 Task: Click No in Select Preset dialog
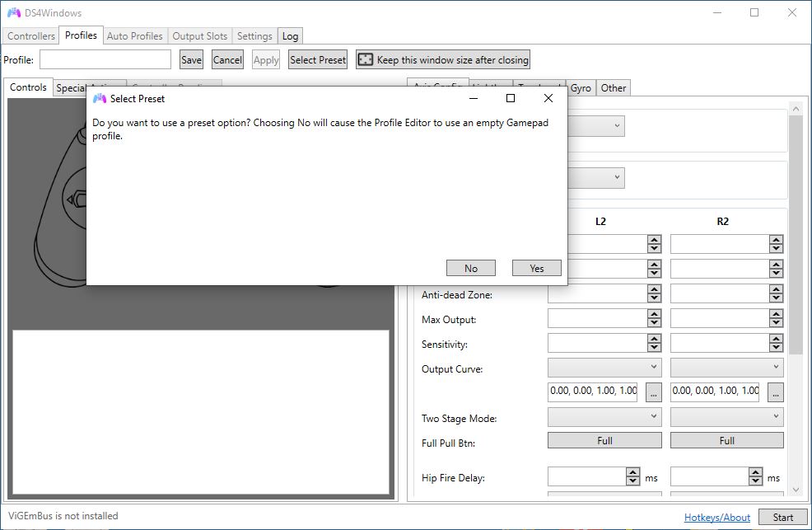coord(471,268)
